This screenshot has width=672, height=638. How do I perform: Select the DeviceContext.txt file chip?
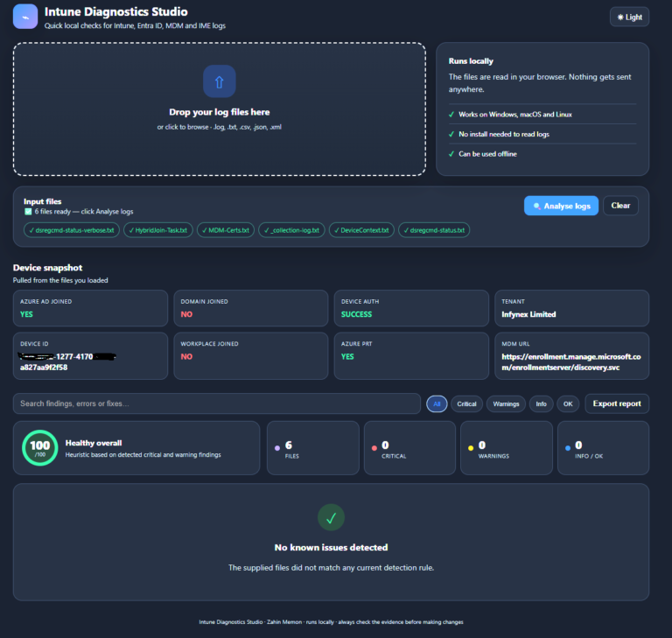coord(361,230)
